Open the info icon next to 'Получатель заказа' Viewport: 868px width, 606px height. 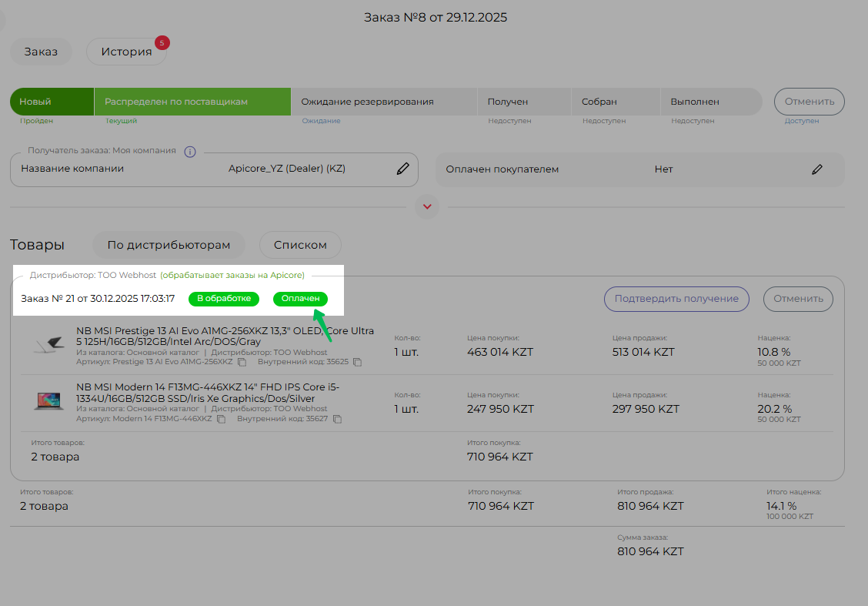pos(190,152)
